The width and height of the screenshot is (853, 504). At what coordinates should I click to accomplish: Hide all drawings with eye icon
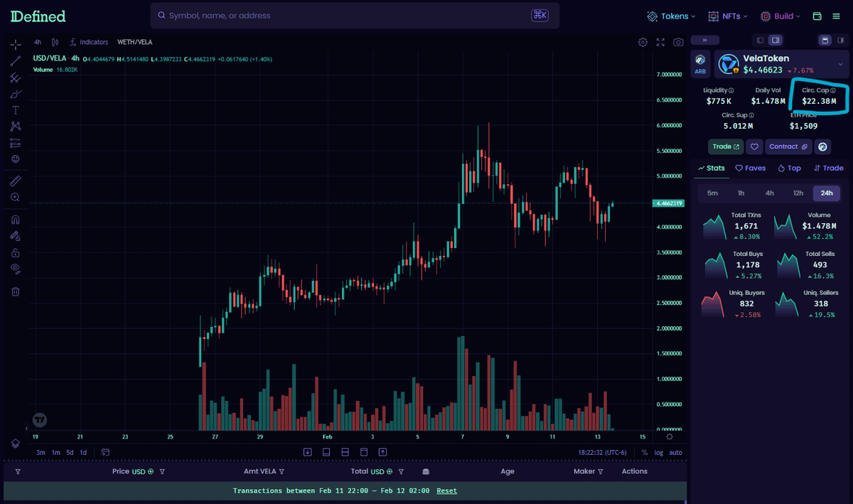click(15, 268)
